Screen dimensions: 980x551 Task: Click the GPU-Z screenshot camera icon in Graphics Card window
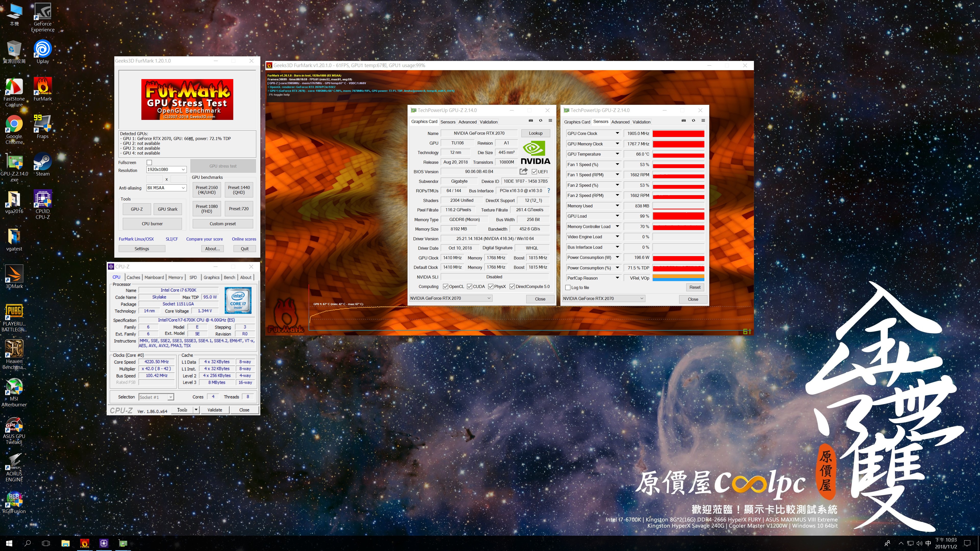pos(531,121)
